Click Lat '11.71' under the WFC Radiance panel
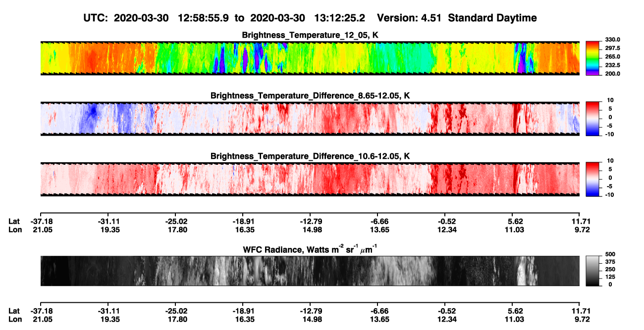This screenshot has width=644, height=330. pyautogui.click(x=581, y=311)
